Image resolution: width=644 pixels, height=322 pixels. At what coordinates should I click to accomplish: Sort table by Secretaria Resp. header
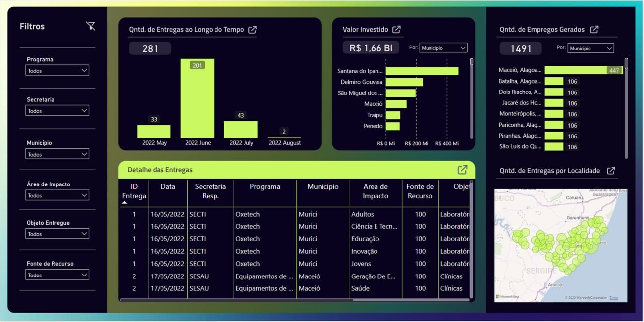[x=211, y=191]
